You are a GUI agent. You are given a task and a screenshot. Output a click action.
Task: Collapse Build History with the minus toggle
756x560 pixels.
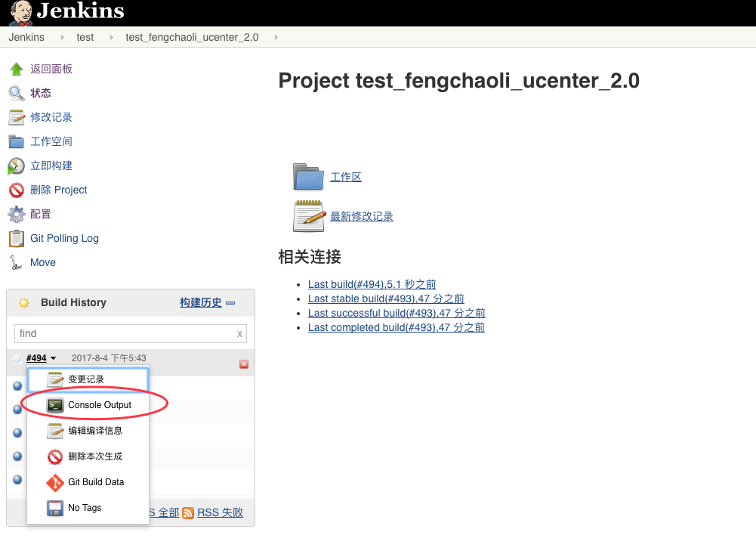pyautogui.click(x=230, y=303)
